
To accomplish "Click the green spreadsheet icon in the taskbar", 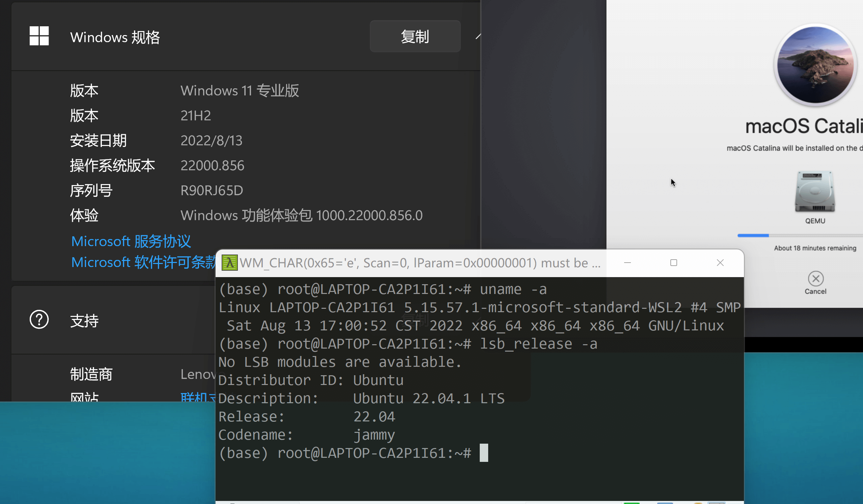I will [x=632, y=502].
